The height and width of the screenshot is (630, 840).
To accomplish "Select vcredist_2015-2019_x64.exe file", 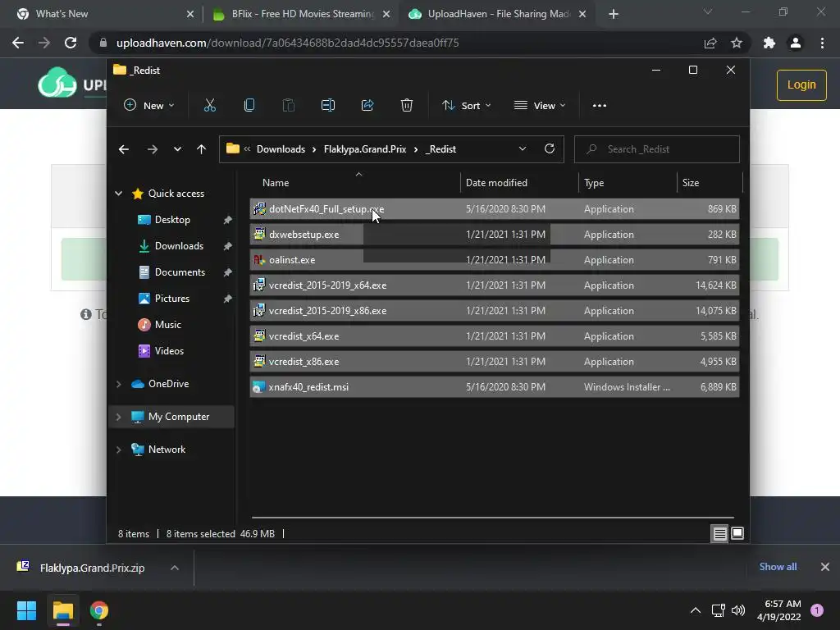I will coord(495,285).
